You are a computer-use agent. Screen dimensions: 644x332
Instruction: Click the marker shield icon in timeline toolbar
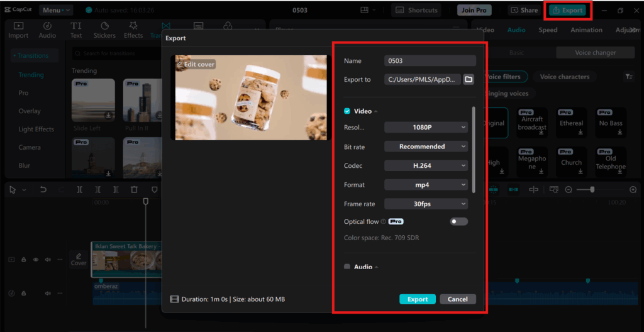155,189
